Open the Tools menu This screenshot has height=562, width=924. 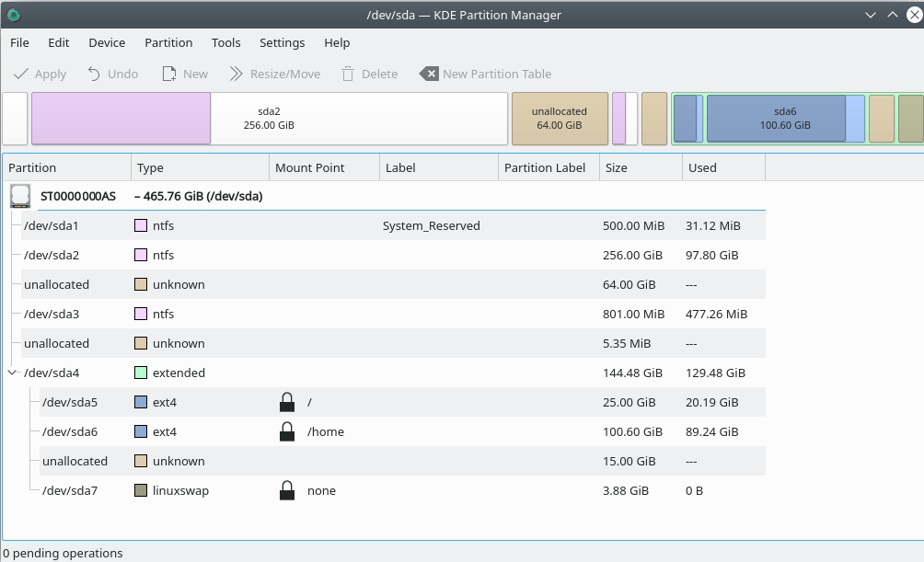pos(225,42)
